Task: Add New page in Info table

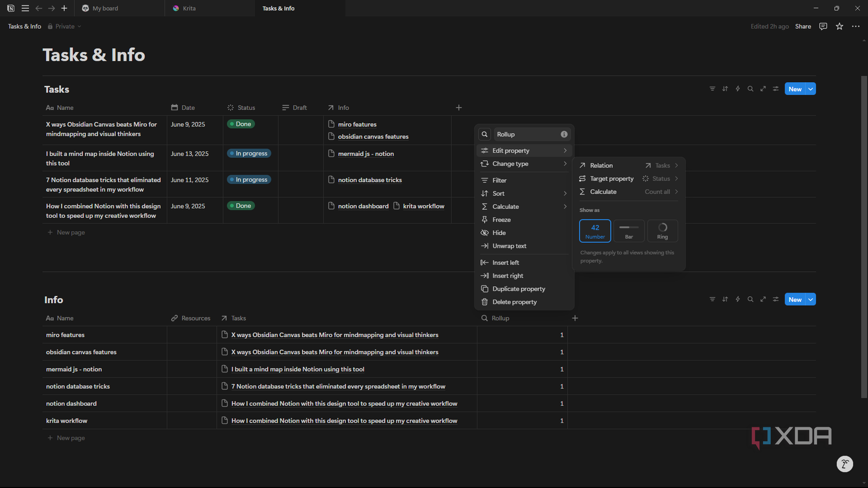Action: click(66, 438)
